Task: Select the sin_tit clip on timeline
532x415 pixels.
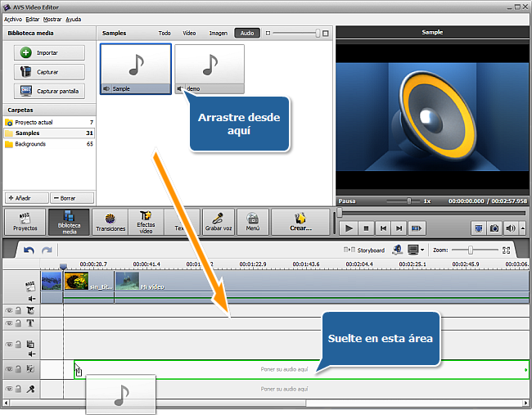Action: [88, 281]
